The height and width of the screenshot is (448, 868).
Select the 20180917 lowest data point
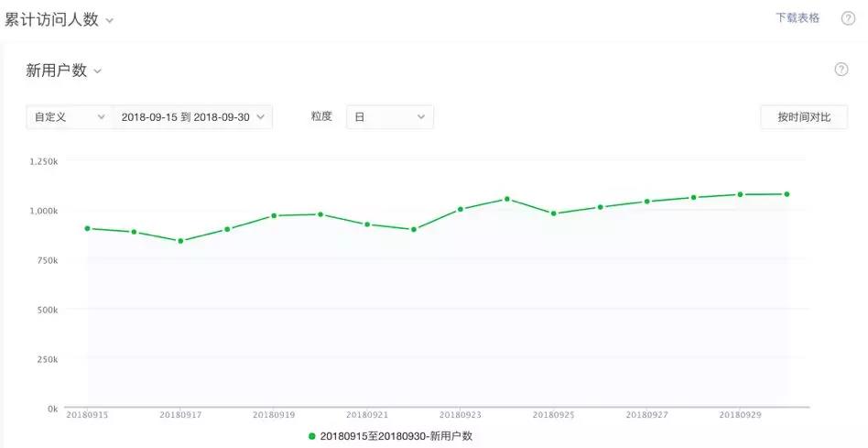tap(180, 241)
